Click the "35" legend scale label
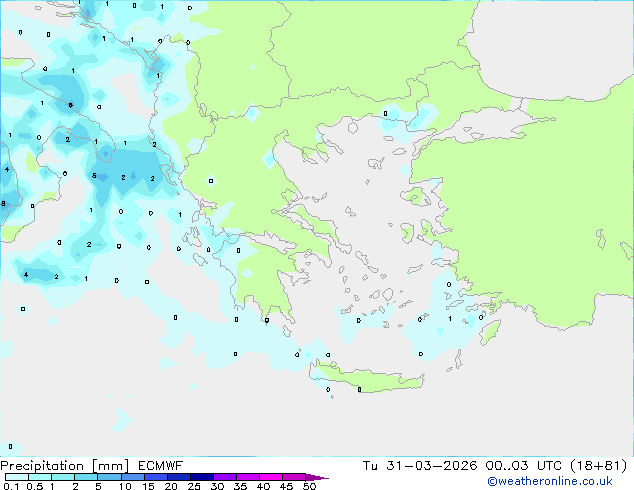This screenshot has height=490, width=634. pos(240,486)
